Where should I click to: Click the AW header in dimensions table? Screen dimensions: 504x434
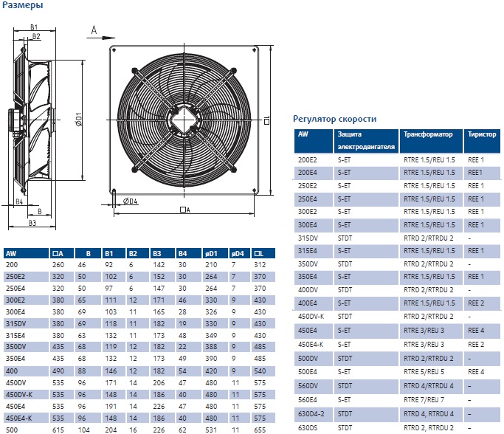[x=26, y=253]
